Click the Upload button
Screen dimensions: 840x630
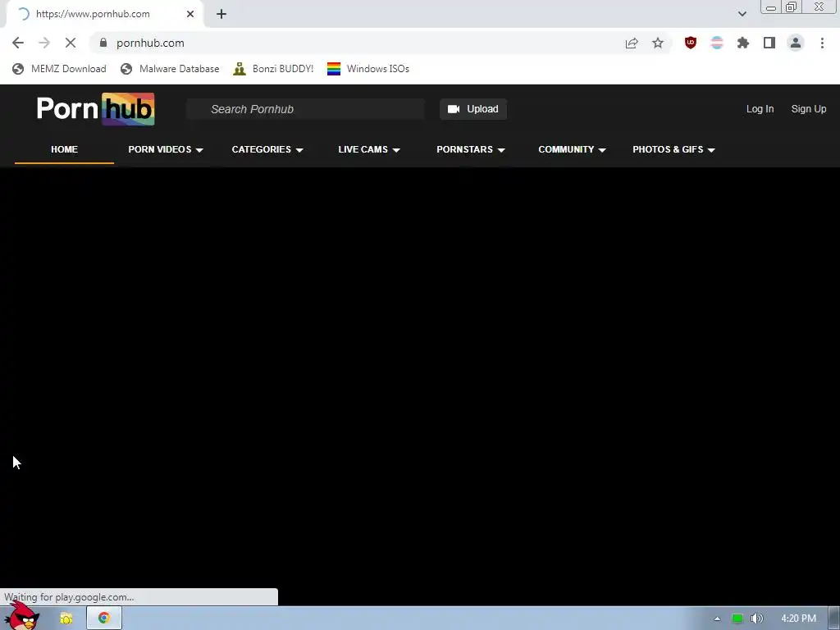pyautogui.click(x=473, y=109)
